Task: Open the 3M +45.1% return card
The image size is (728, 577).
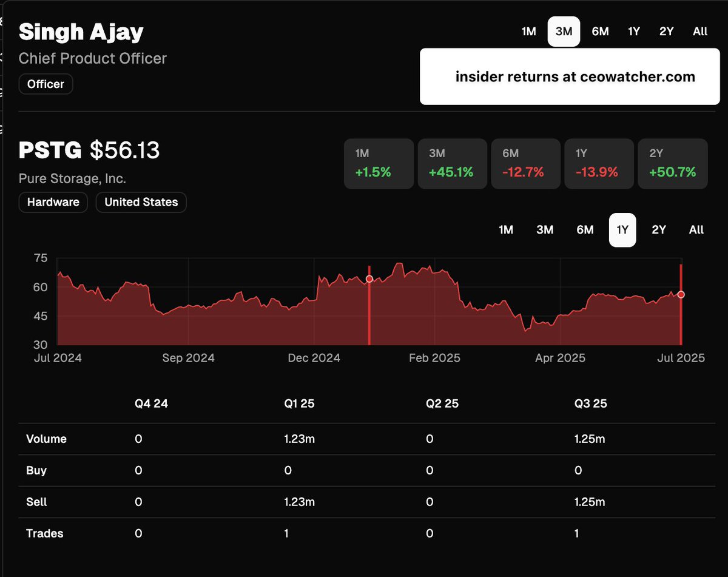Action: pyautogui.click(x=453, y=164)
